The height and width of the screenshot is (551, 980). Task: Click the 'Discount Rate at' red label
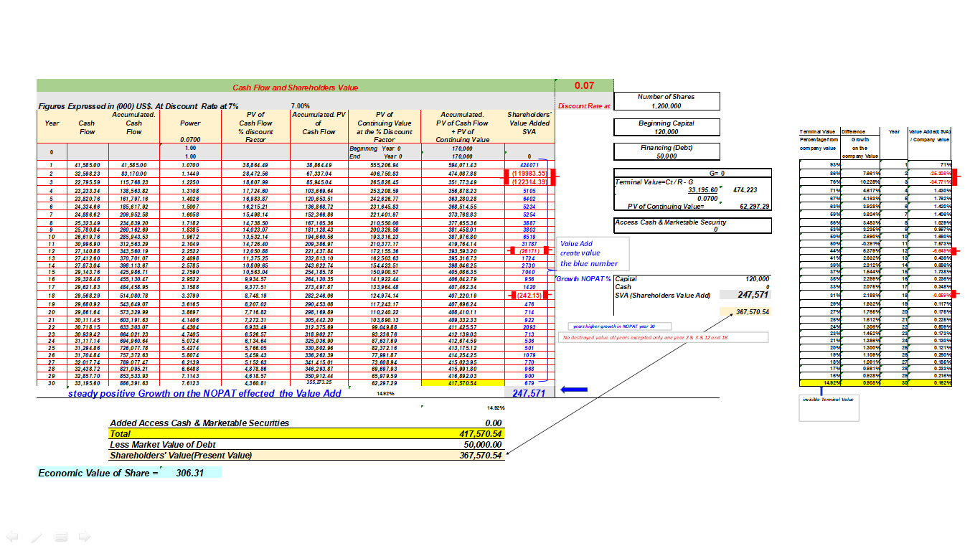(584, 106)
